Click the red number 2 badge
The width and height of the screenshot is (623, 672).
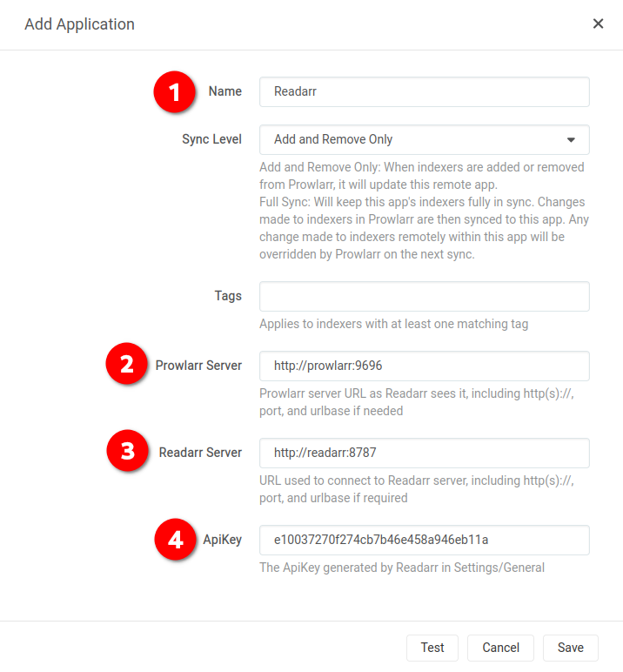[x=126, y=364]
